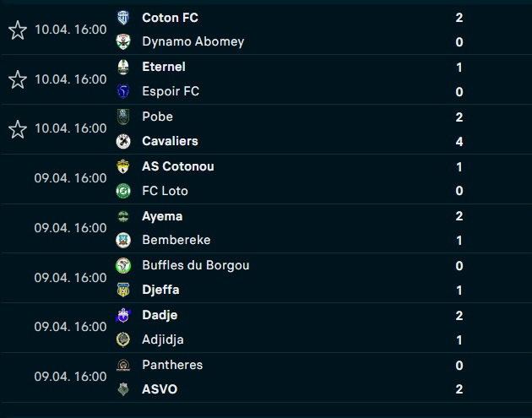Click the ASVO club crest
Screen dimensions: 532x418
coord(124,389)
